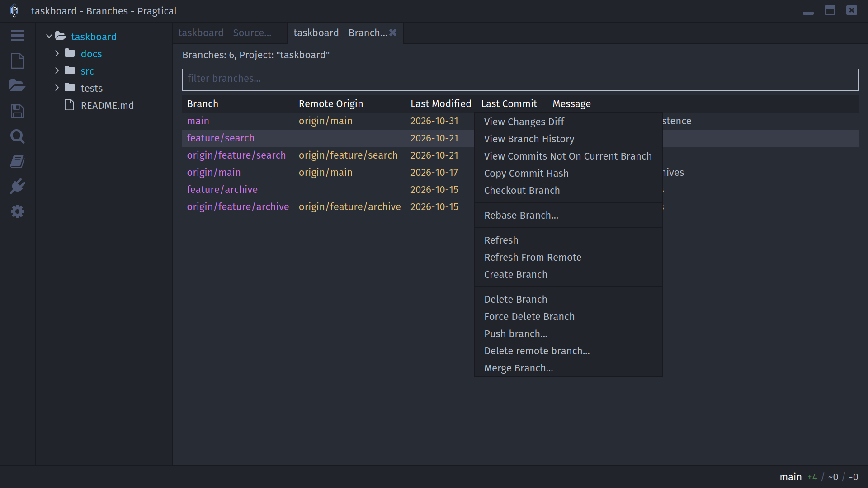The width and height of the screenshot is (868, 488).
Task: Click the 2026-10-31 last modified date
Action: pyautogui.click(x=434, y=121)
